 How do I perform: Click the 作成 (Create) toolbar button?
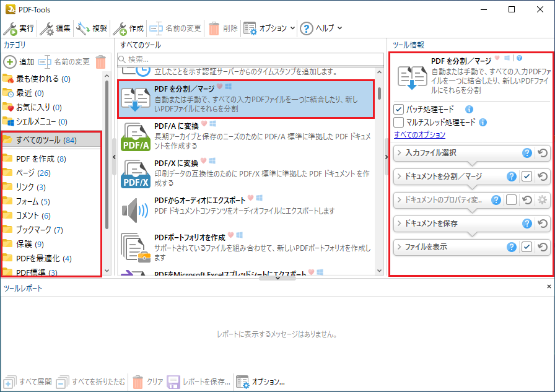pyautogui.click(x=128, y=28)
